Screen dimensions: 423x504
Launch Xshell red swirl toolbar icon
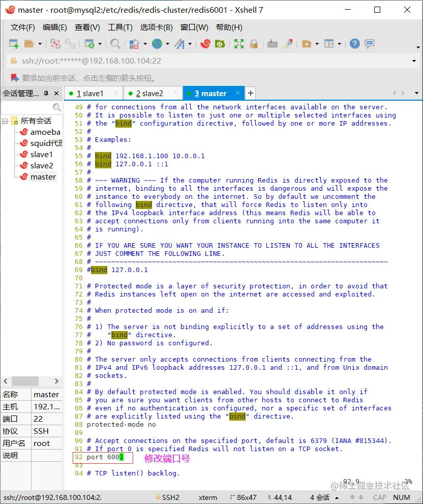click(205, 44)
